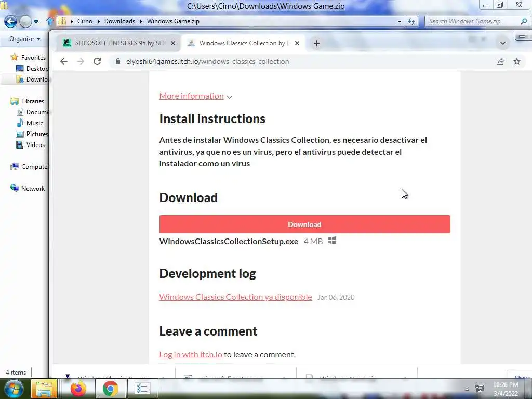
Task: Click the Windows platform logo icon
Action: click(x=332, y=241)
